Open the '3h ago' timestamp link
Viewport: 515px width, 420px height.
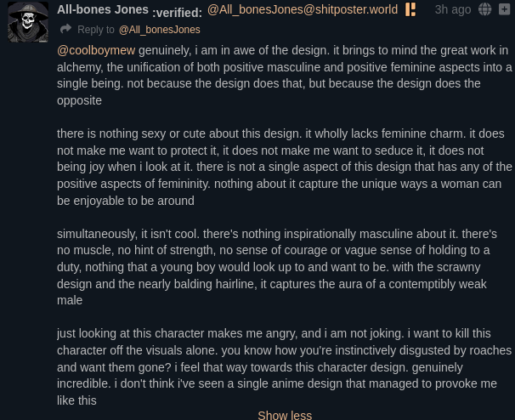click(x=452, y=9)
